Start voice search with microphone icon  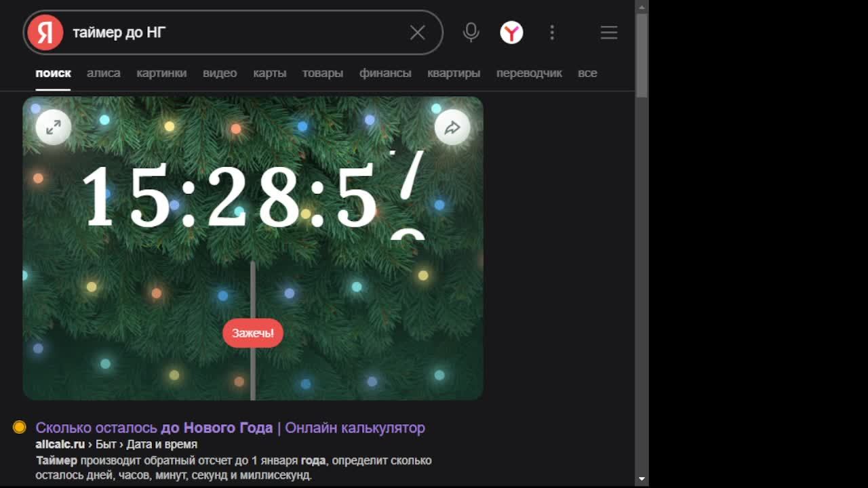(471, 33)
